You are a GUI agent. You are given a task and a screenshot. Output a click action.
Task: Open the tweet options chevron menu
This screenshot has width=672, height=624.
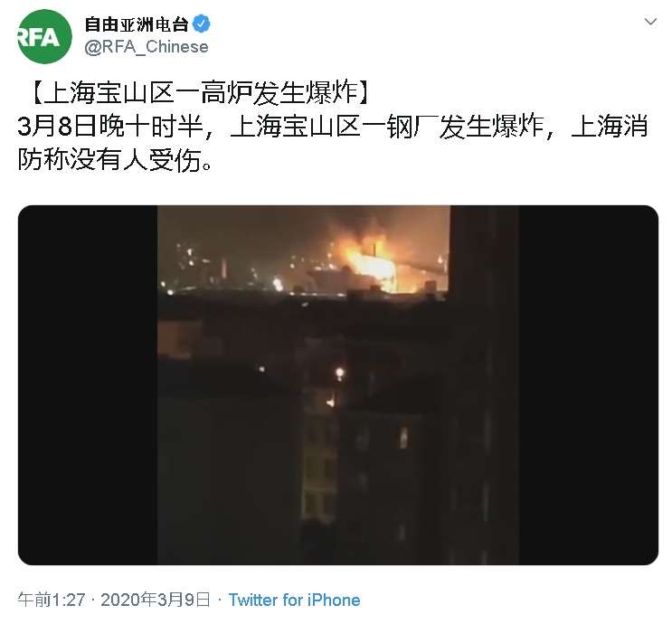650,22
